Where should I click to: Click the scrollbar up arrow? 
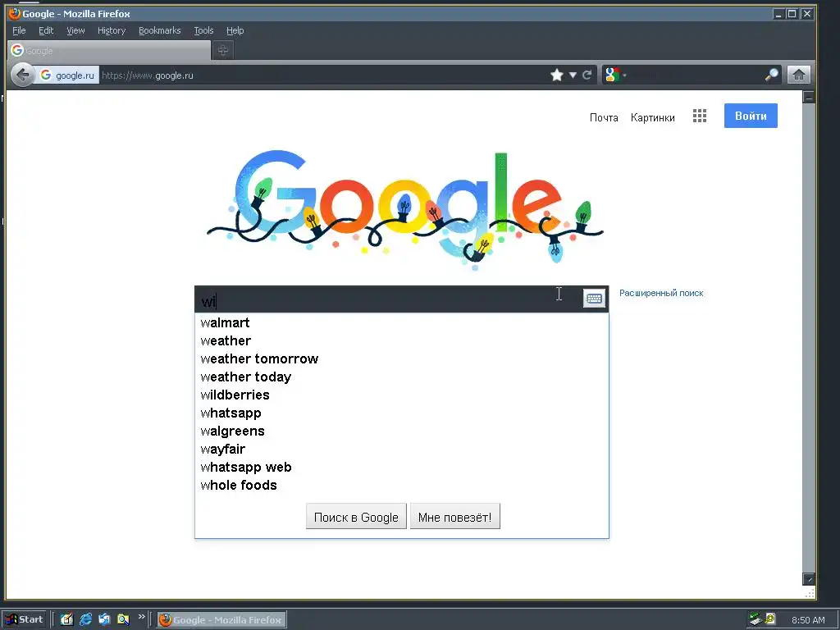(x=809, y=97)
